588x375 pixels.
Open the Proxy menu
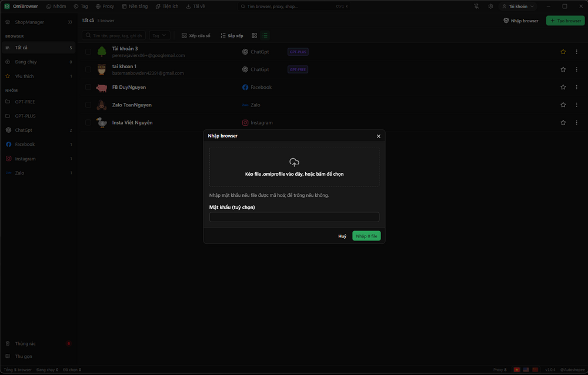coord(105,6)
